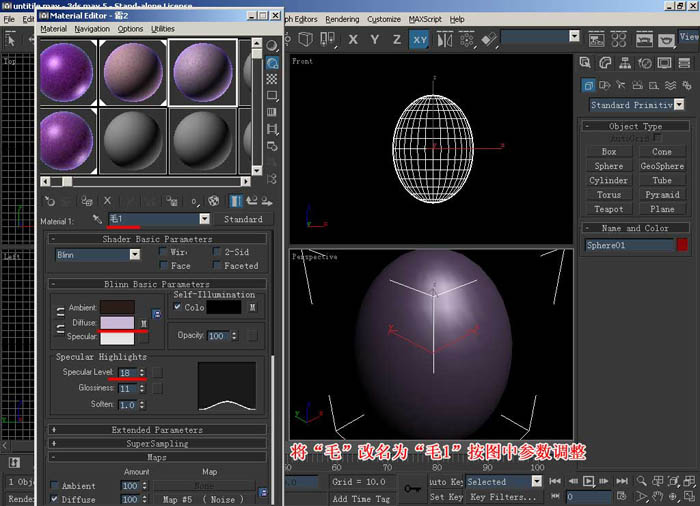Open Map #5 Noise diffuse map
This screenshot has height=506, width=700.
click(x=204, y=499)
